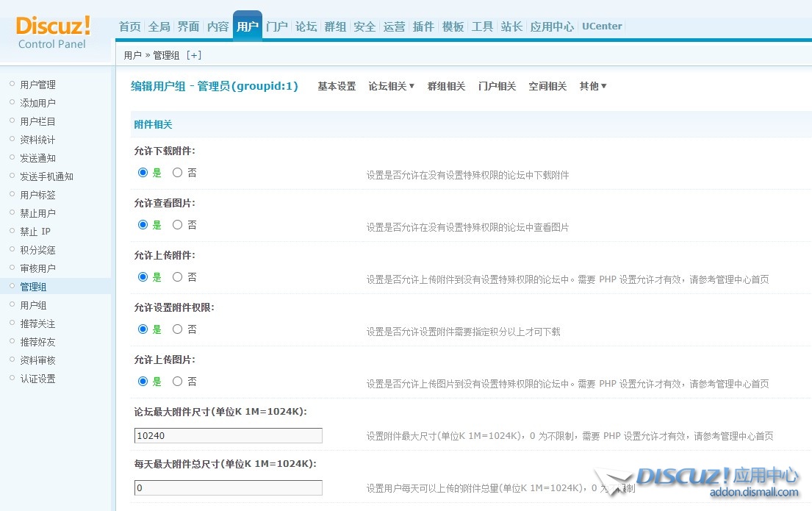The width and height of the screenshot is (812, 511).
Task: Open the 用户 top navigation tab
Action: [x=248, y=26]
